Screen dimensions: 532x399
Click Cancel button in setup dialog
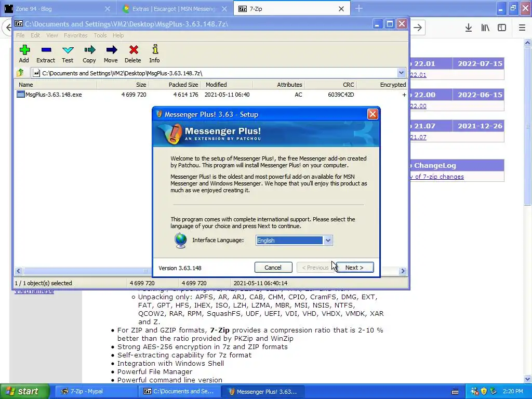(273, 268)
